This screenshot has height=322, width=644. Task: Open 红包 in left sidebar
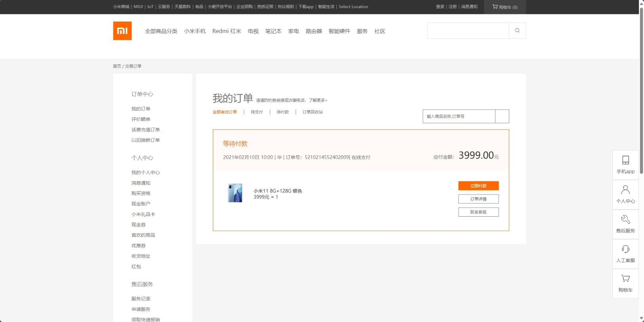(x=136, y=267)
